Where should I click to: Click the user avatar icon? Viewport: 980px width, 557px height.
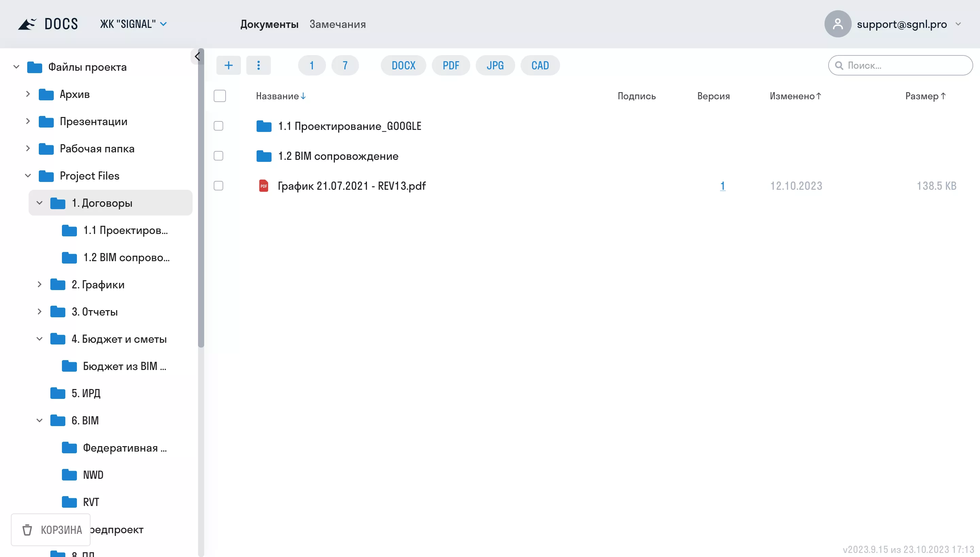point(838,24)
